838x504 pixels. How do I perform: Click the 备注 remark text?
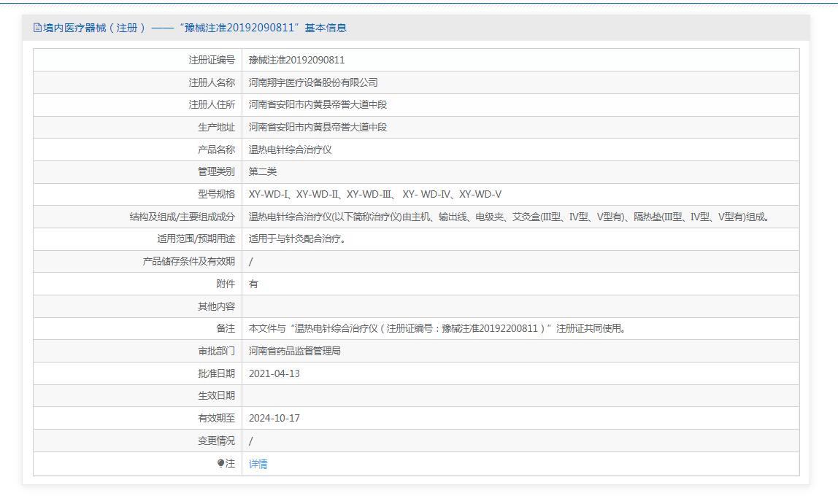click(437, 328)
